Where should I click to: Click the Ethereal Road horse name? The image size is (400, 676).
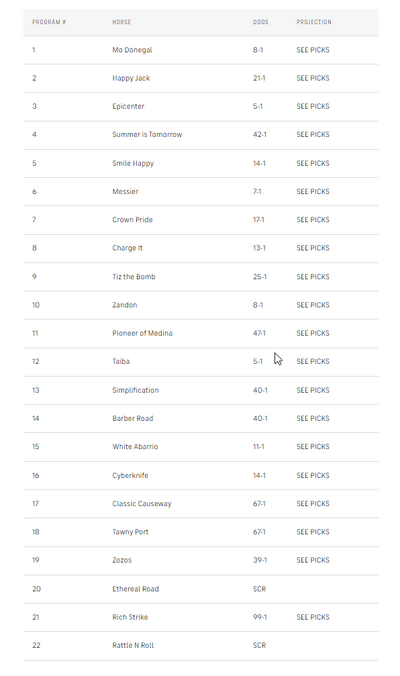pyautogui.click(x=135, y=589)
